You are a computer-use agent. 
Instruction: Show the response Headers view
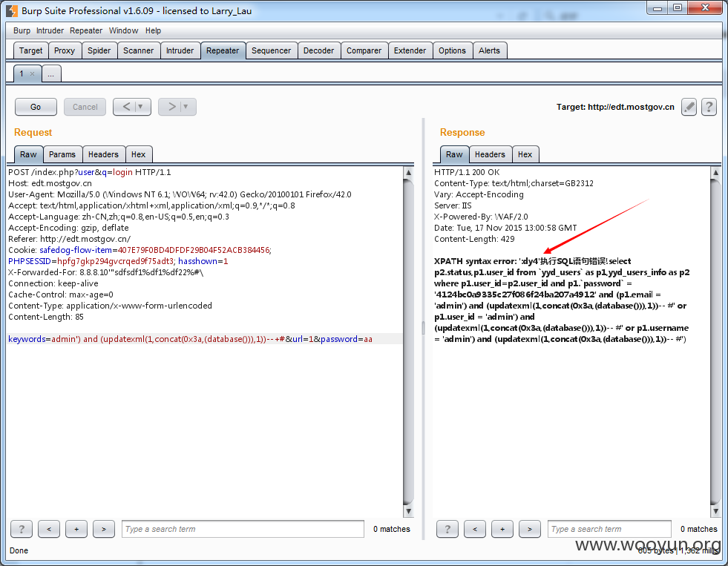point(490,154)
